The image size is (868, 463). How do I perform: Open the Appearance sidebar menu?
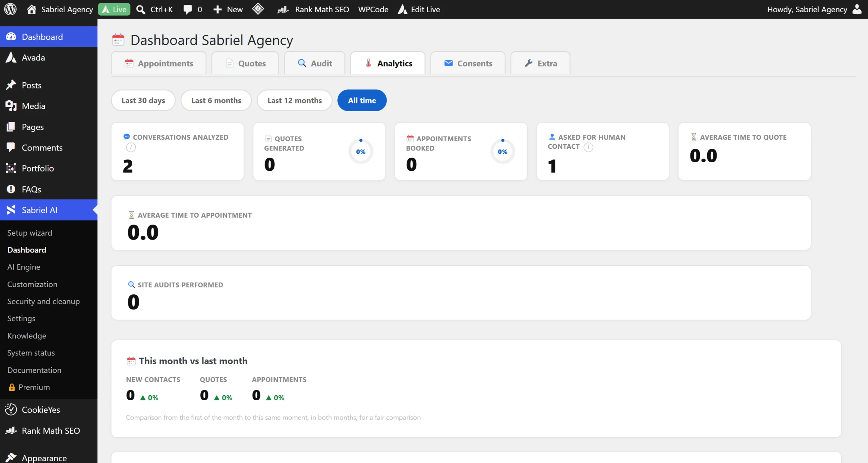(48, 458)
